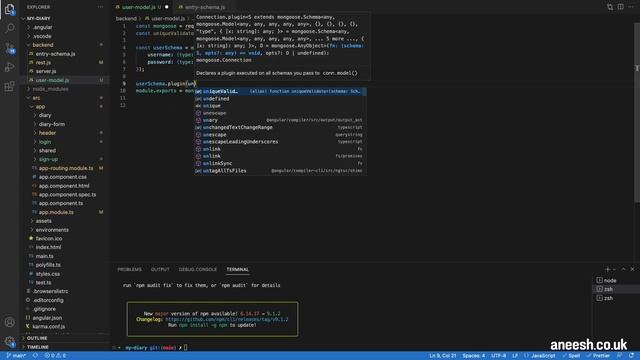This screenshot has height=360, width=640.
Task: Choose undefined from suggestion list
Action: click(x=280, y=99)
